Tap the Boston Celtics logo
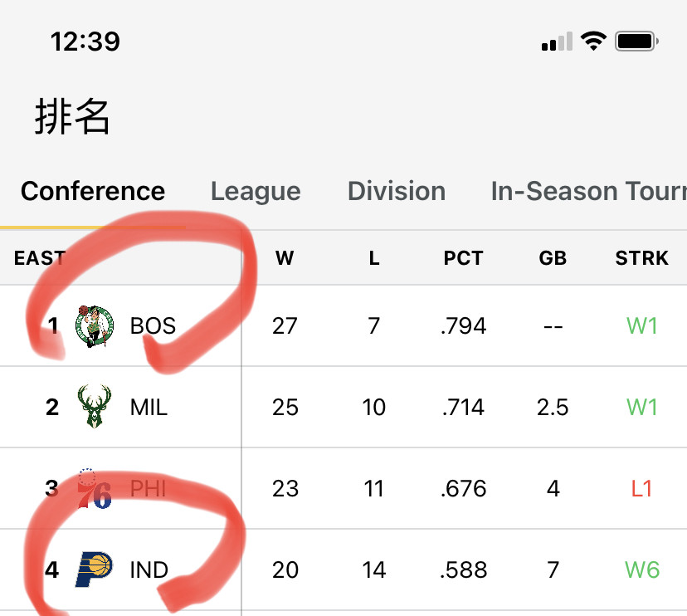 point(95,326)
